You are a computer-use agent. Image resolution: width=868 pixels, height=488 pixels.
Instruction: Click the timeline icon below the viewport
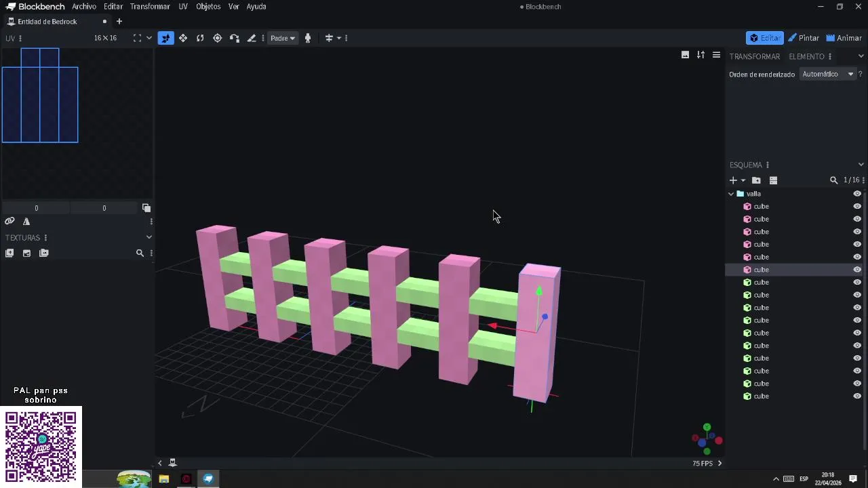172,462
